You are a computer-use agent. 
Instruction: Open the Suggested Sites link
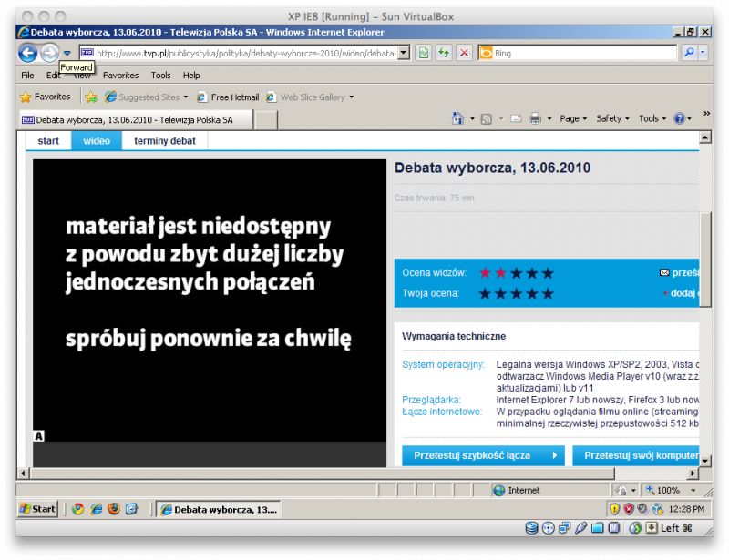point(146,97)
